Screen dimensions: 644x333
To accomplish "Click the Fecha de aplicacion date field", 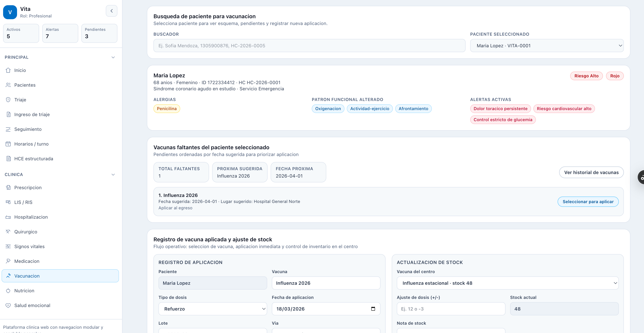I will 326,309.
